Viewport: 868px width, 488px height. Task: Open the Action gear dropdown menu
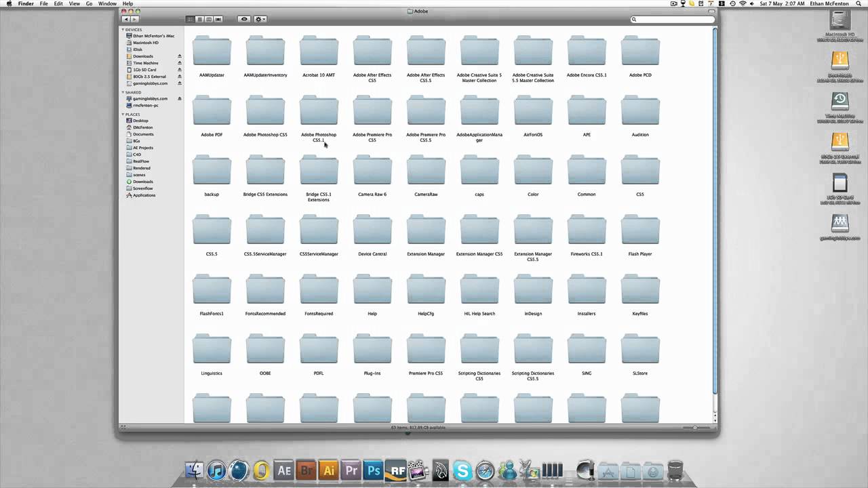click(261, 19)
